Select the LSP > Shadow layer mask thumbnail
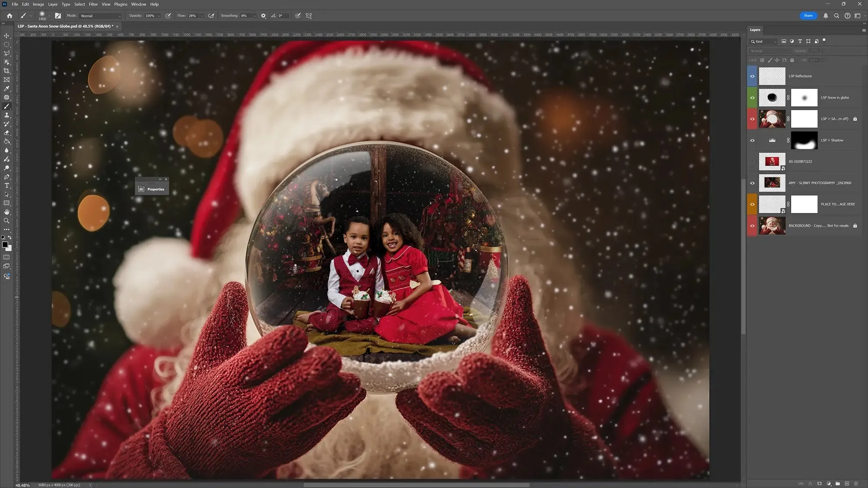This screenshot has width=868, height=488. tap(804, 140)
